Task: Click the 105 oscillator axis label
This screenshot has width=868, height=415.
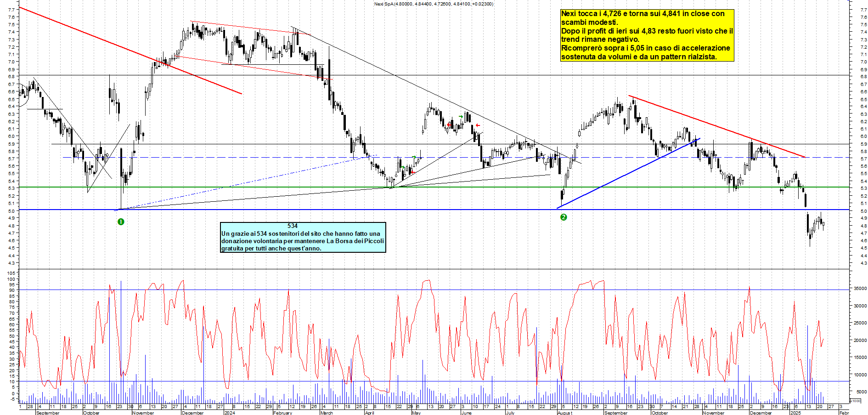Action: coord(11,273)
